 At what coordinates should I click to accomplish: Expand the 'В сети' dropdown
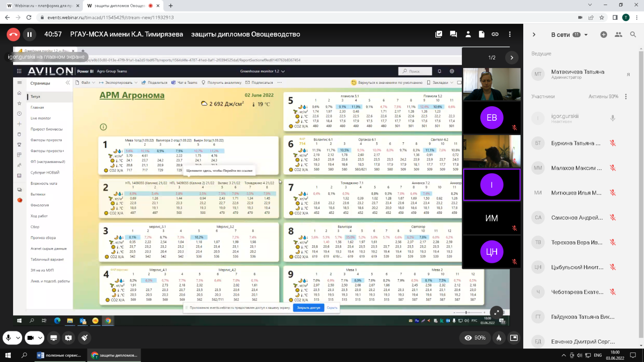click(586, 35)
